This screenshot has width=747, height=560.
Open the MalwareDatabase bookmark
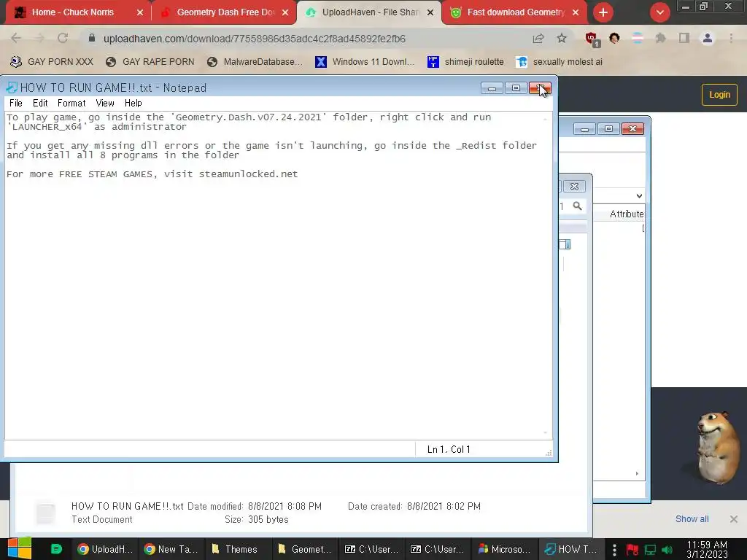point(255,62)
